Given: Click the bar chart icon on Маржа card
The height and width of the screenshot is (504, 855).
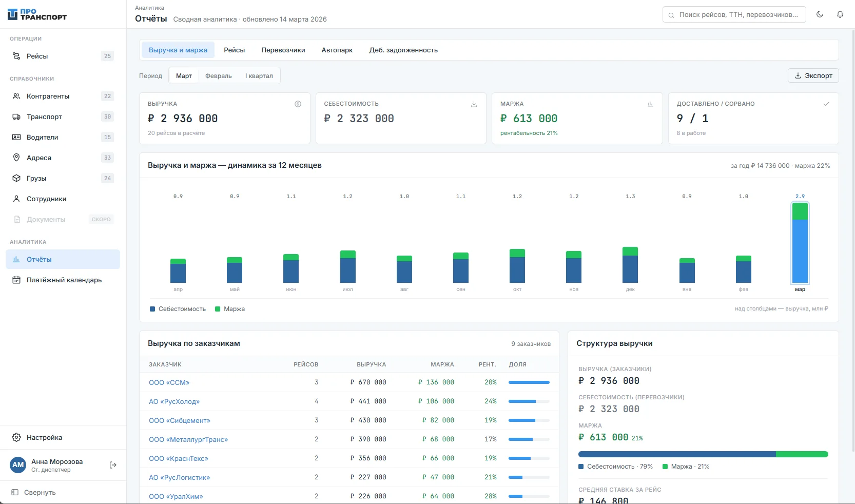Looking at the screenshot, I should 650,104.
